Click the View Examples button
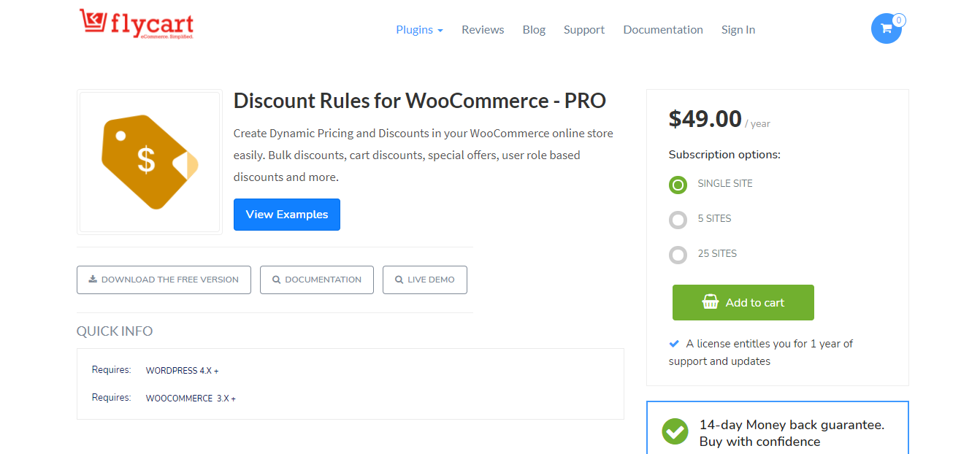Screen dimensions: 980x454 pyautogui.click(x=286, y=214)
